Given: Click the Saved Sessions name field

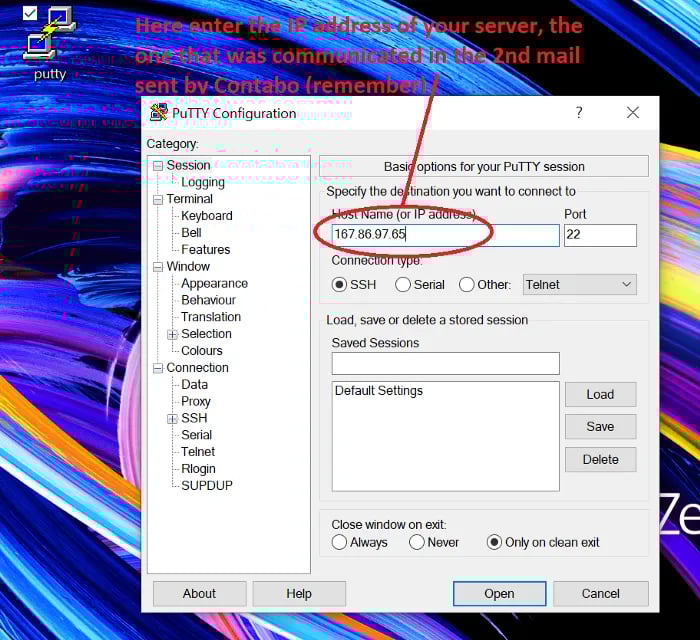Looking at the screenshot, I should pos(445,363).
